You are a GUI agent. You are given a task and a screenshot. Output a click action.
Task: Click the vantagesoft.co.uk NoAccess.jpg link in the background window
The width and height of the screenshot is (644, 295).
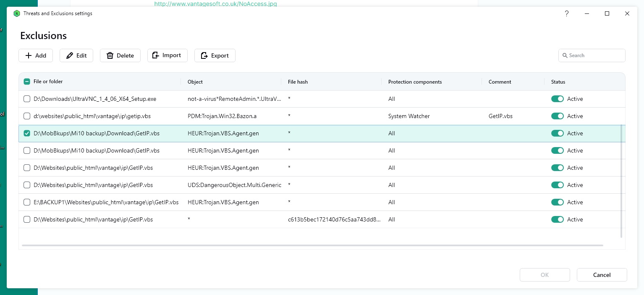216,4
